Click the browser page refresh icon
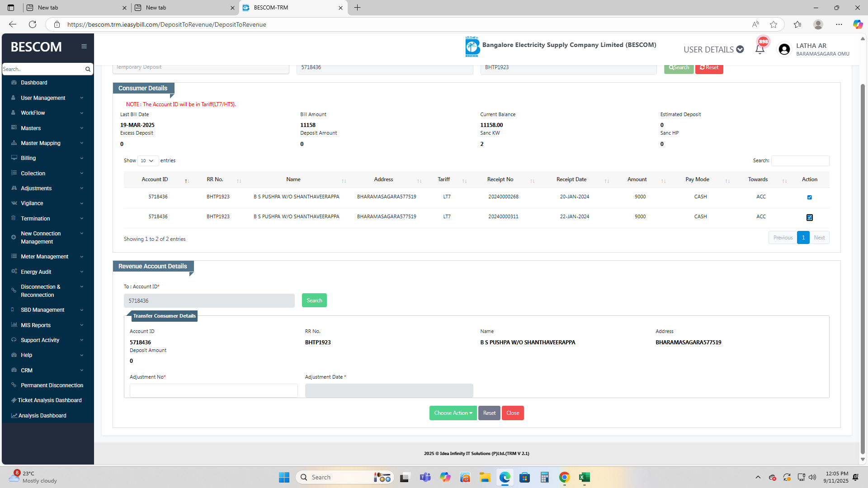 click(33, 24)
